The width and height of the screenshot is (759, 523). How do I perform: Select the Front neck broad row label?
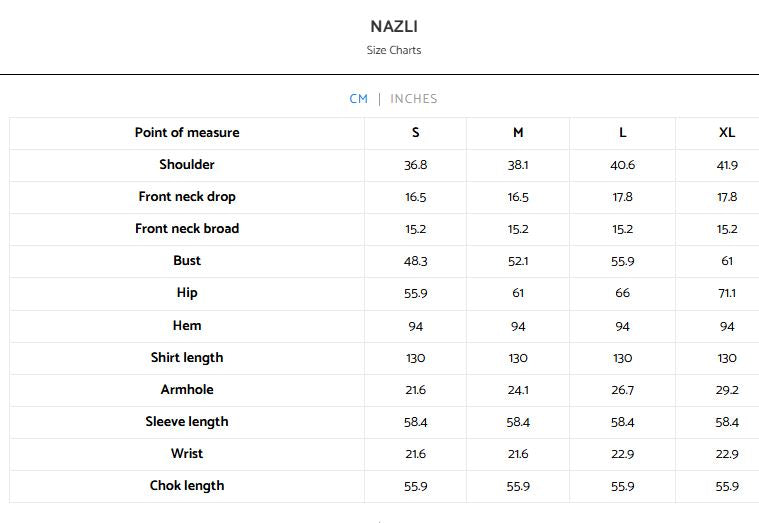click(187, 228)
